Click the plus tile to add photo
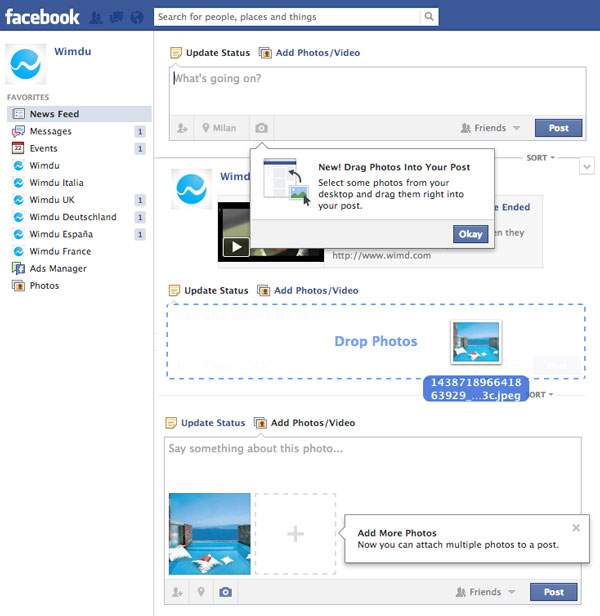This screenshot has width=600, height=616. click(x=295, y=534)
